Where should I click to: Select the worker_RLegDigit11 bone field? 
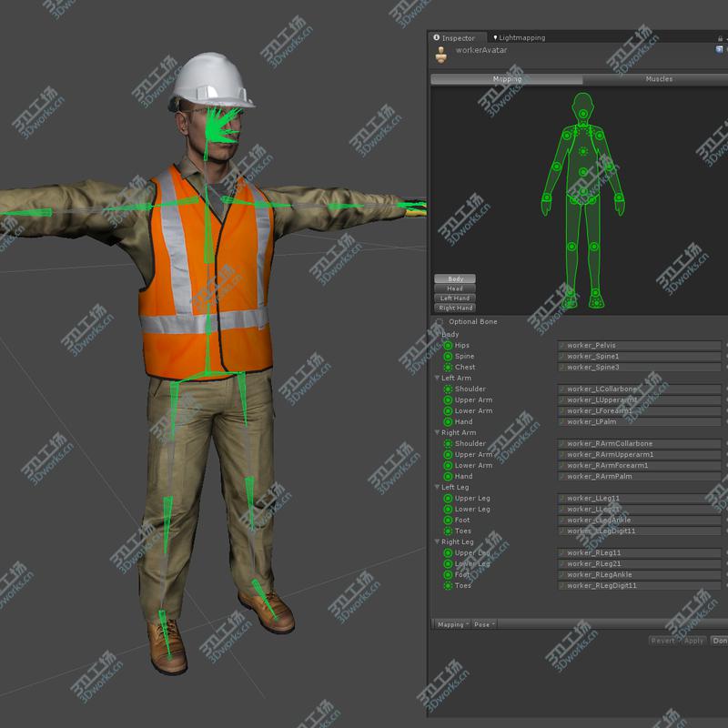click(x=640, y=585)
